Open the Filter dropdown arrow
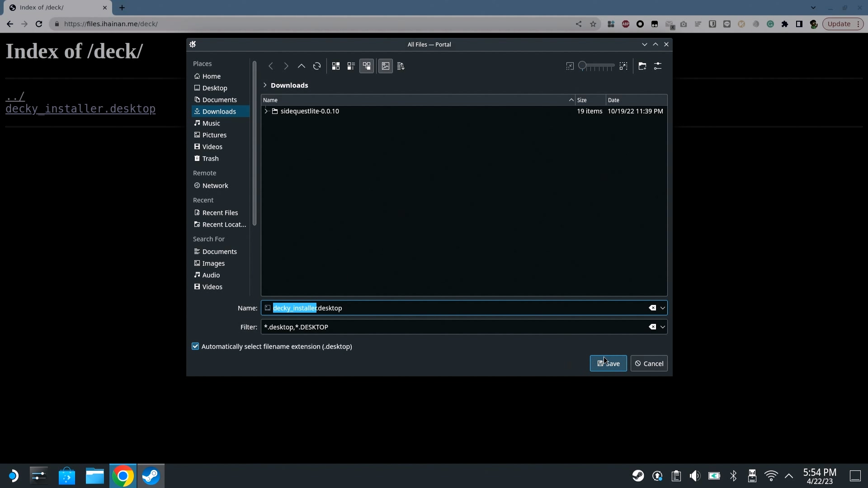 [x=663, y=327]
